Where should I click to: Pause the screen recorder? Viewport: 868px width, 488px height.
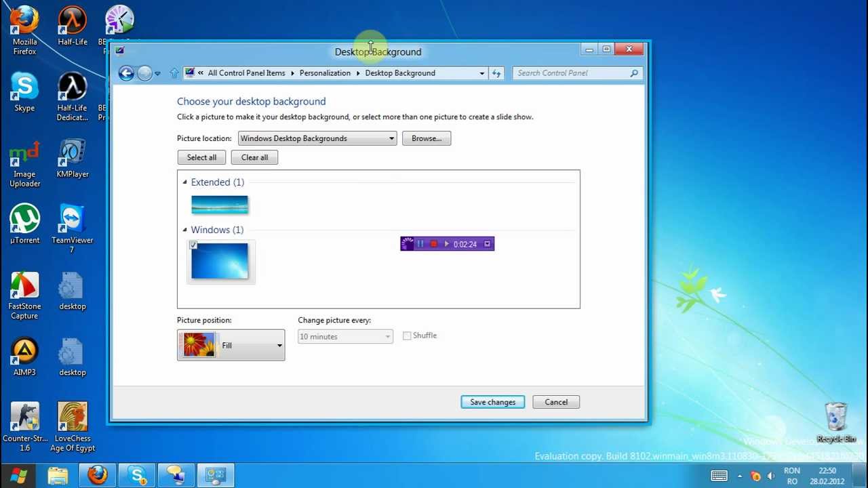click(420, 244)
